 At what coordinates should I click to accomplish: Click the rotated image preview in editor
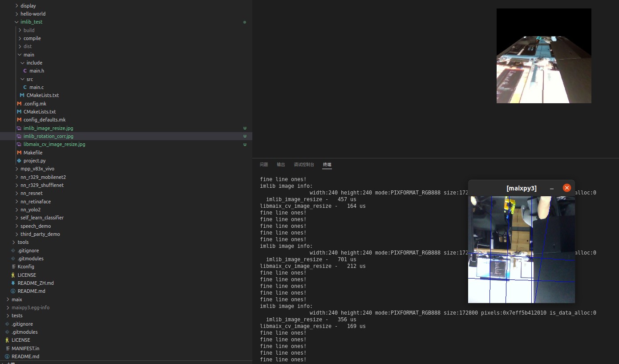544,56
